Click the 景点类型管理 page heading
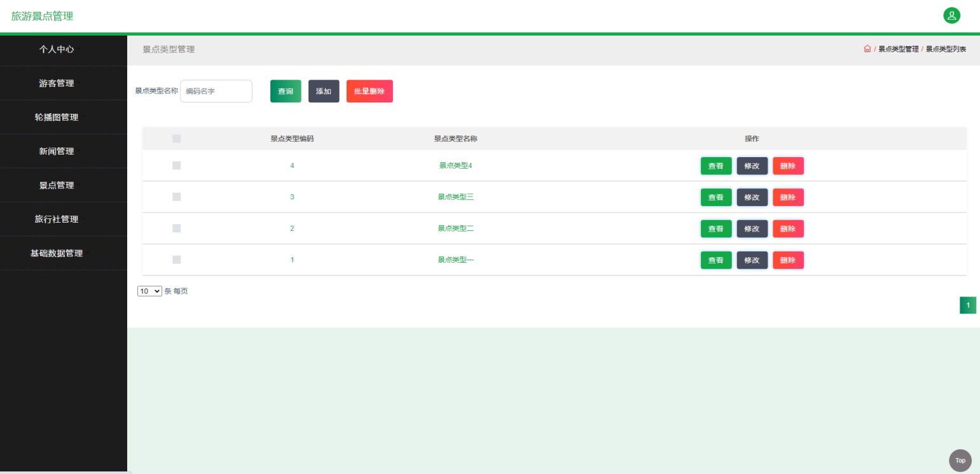The height and width of the screenshot is (474, 980). pyautogui.click(x=169, y=49)
